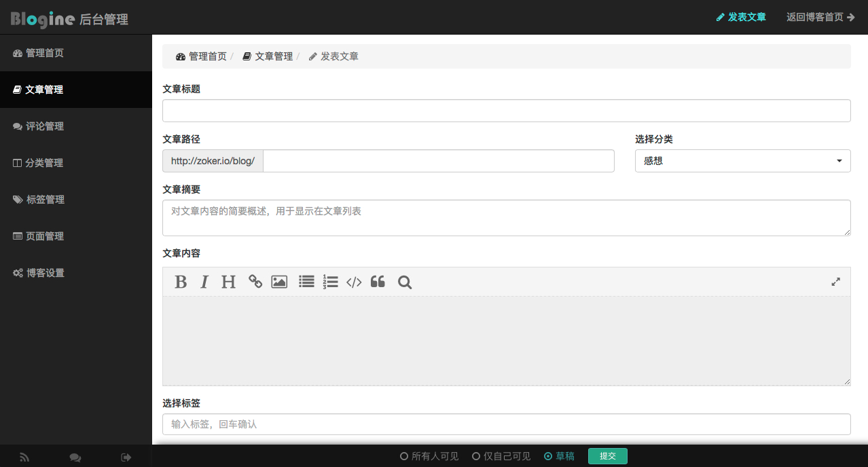Click into the 文章内容 editor area

coord(506,341)
